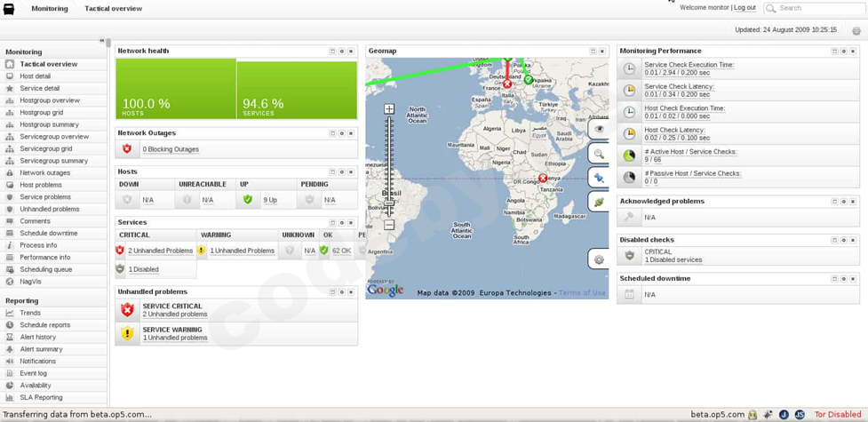The width and height of the screenshot is (868, 422).
Task: Open the Tactical overview top tab
Action: [x=113, y=8]
